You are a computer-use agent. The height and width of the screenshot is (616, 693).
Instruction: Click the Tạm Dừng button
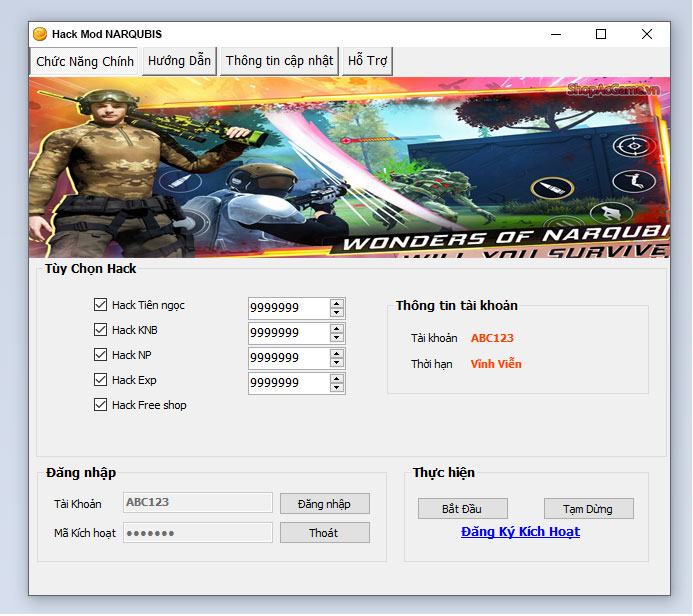tap(588, 509)
